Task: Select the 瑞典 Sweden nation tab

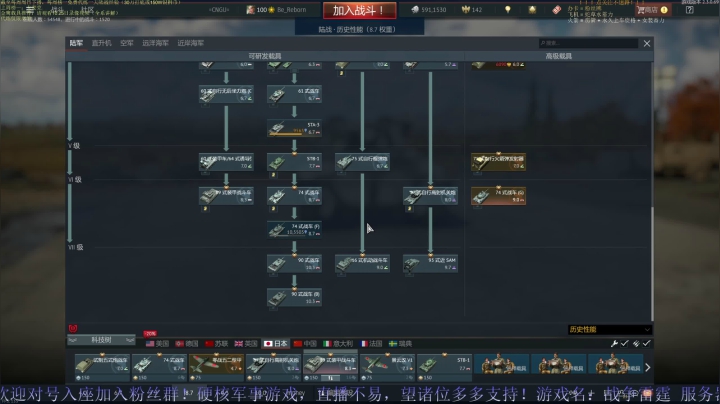Action: (x=400, y=343)
